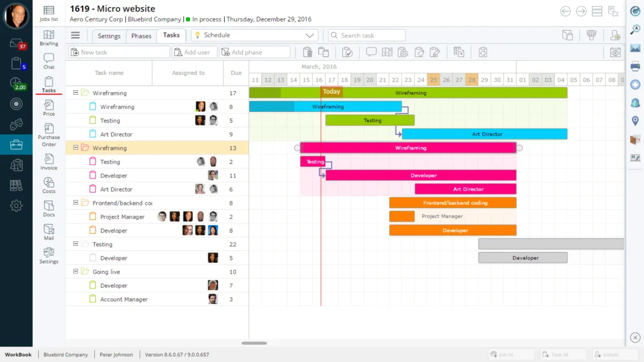The height and width of the screenshot is (362, 644).
Task: Open the Briefing section
Action: [49, 38]
